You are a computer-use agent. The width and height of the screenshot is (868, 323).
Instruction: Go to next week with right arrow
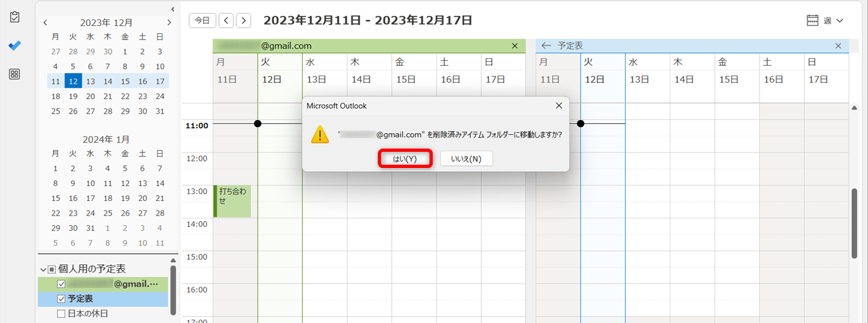243,21
